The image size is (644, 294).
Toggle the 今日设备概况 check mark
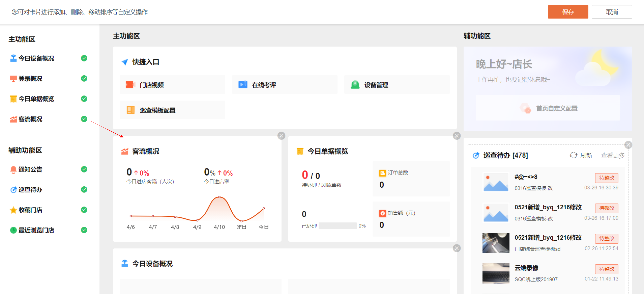(x=84, y=58)
